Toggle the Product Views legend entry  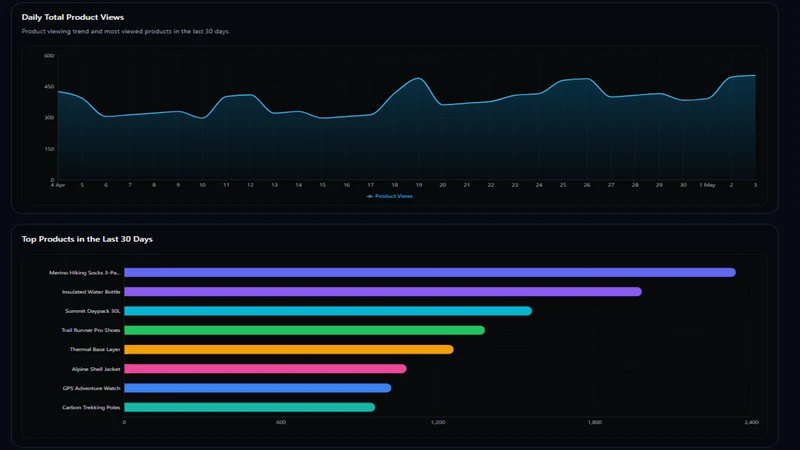[x=390, y=196]
